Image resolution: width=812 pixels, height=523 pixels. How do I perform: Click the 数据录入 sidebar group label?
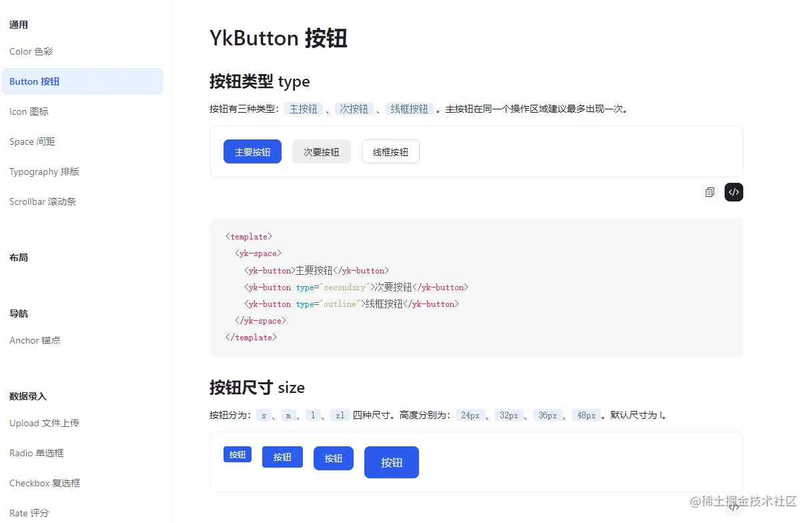click(x=28, y=396)
